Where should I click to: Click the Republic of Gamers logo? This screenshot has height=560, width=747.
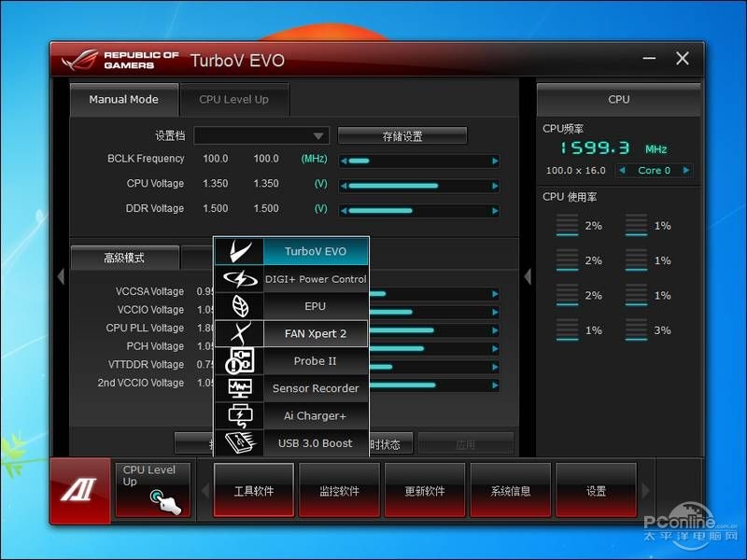pyautogui.click(x=120, y=60)
